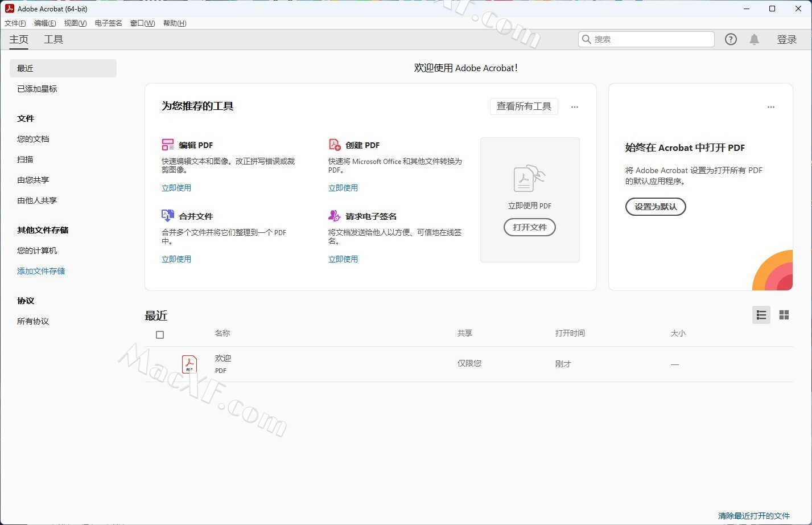This screenshot has width=812, height=525.
Task: Switch to grid thumbnail view icon
Action: click(x=784, y=315)
